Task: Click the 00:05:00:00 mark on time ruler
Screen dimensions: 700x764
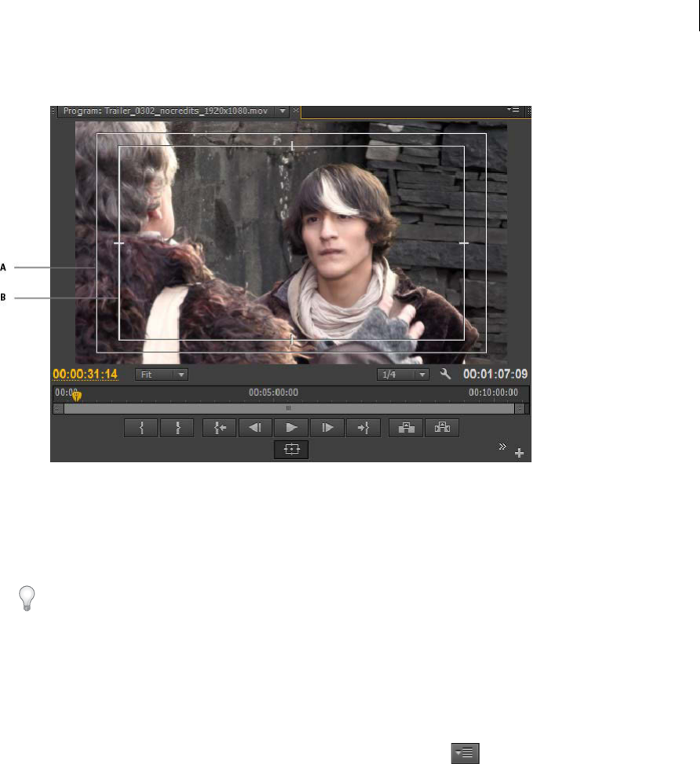Action: [273, 393]
